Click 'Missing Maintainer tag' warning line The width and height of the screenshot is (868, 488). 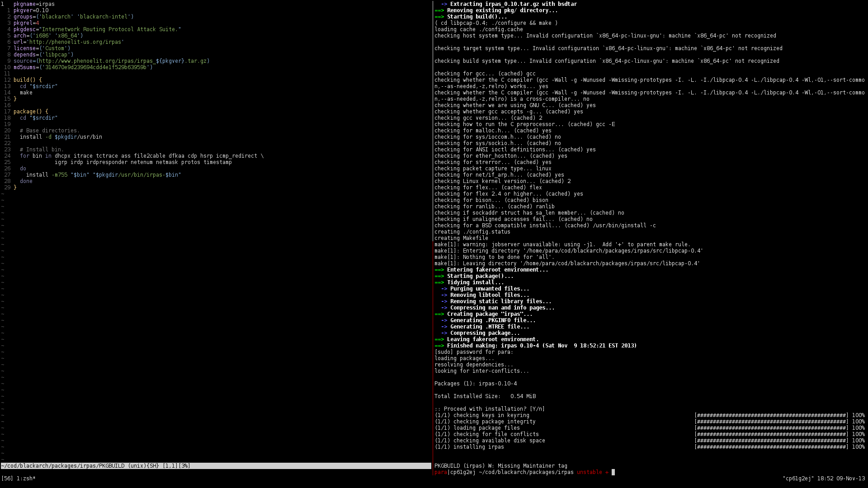click(x=501, y=466)
